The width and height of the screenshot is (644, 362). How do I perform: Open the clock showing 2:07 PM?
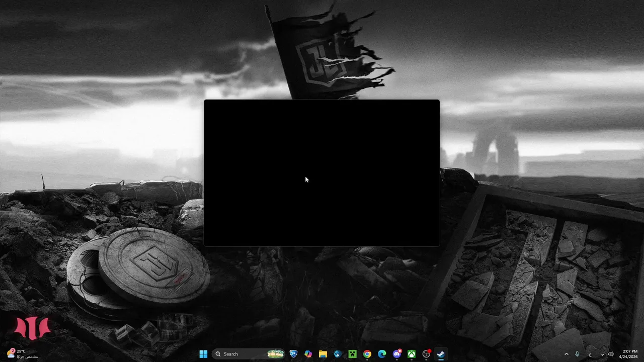(629, 354)
